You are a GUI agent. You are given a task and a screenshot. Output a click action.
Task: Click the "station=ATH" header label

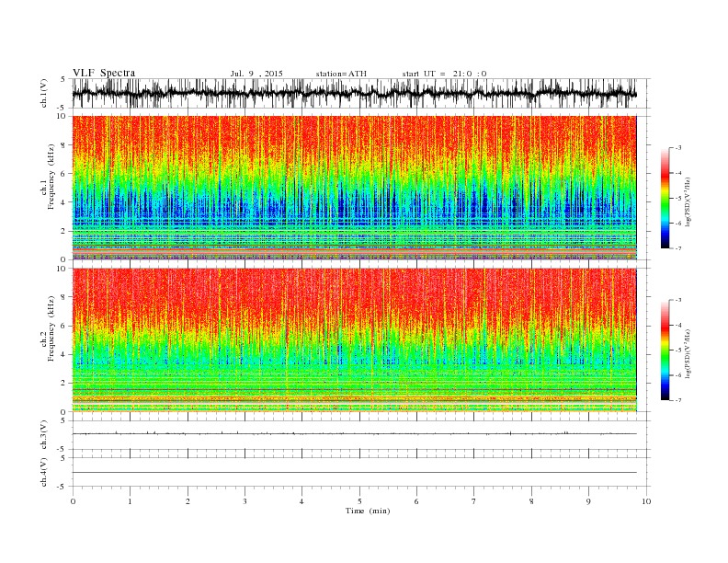click(341, 74)
